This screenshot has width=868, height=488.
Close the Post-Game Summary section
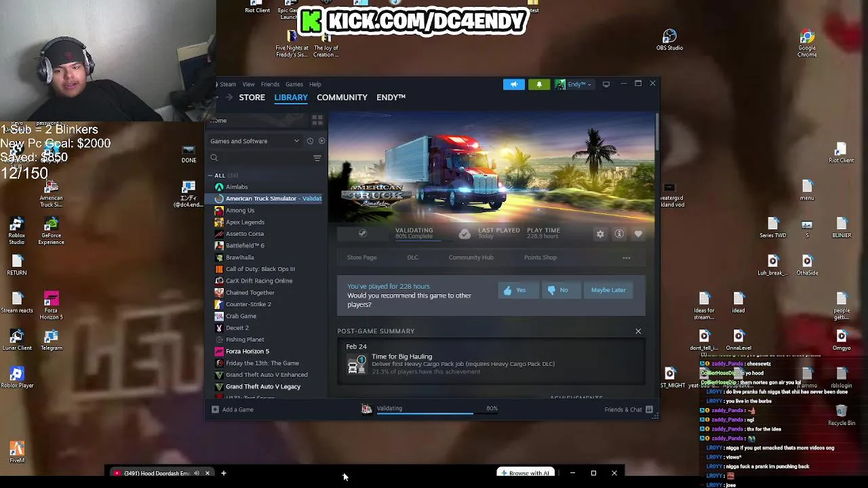[638, 331]
